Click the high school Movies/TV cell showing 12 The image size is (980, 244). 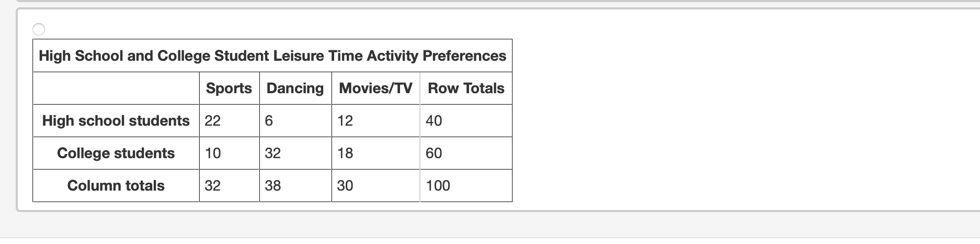345,120
